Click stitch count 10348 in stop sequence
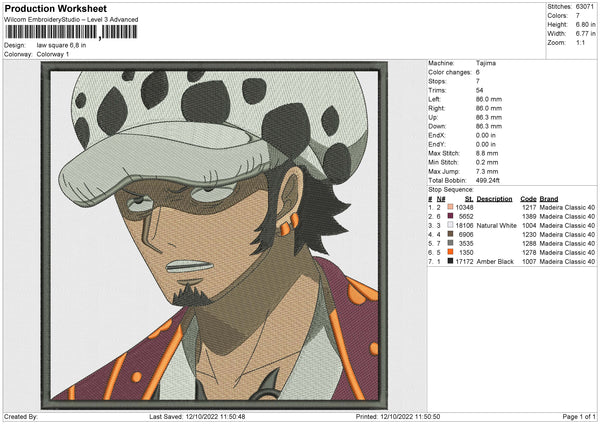This screenshot has height=424, width=600. click(464, 207)
